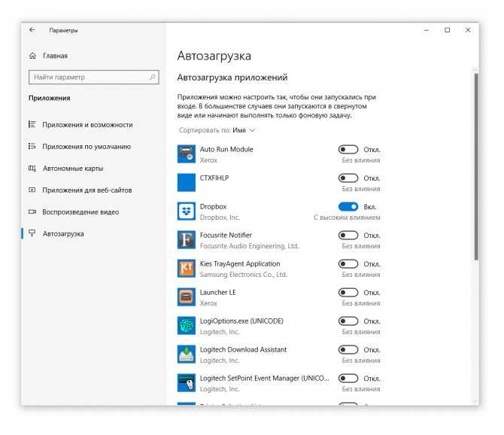Viewport: 504px width, 435px height.
Task: Minimize the Параметры window
Action: 427,30
